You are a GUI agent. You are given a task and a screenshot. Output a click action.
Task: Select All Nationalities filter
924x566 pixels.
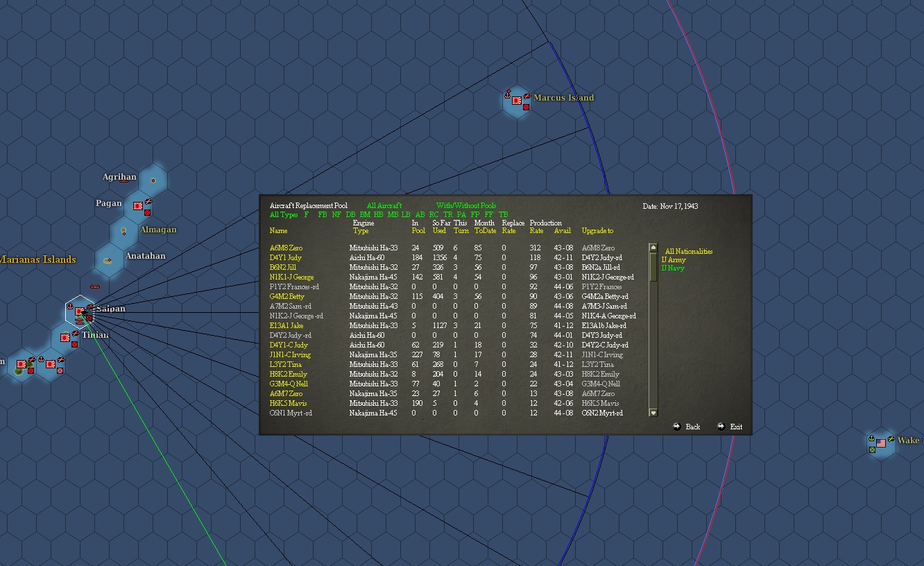point(688,252)
